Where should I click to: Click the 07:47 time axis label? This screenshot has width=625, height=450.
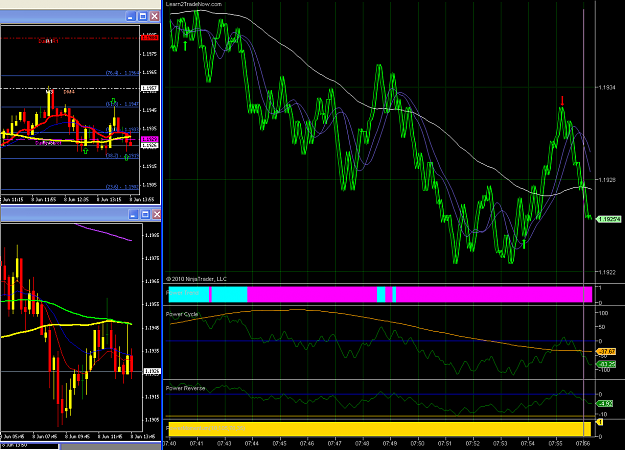[x=335, y=443]
